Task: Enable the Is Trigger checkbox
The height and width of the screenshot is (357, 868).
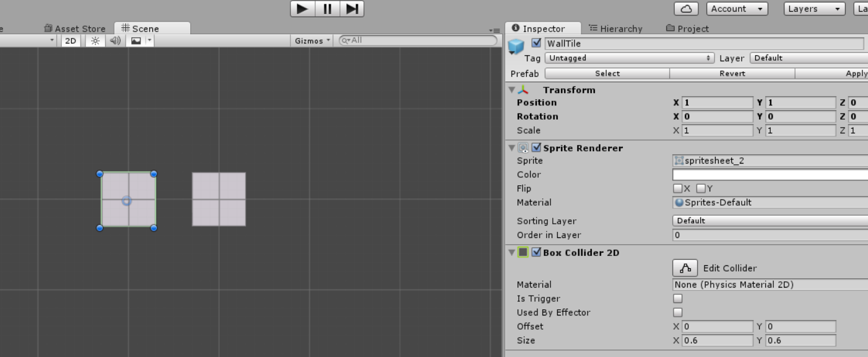Action: pyautogui.click(x=677, y=298)
